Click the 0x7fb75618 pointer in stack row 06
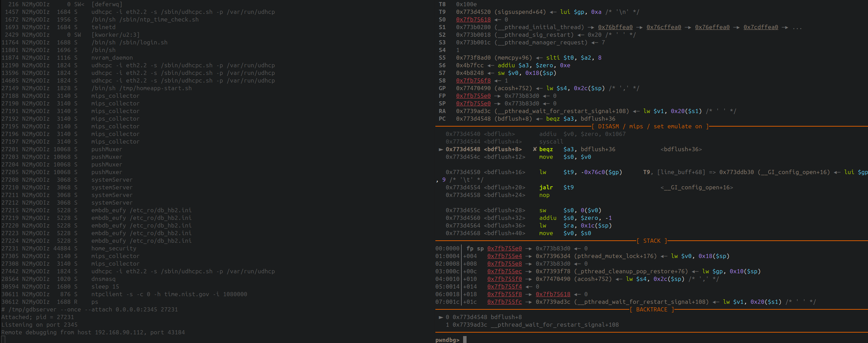The height and width of the screenshot is (343, 868). coord(553,294)
